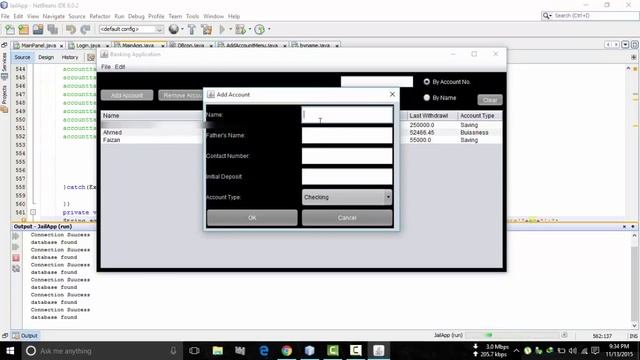
Task: Click the red Stop button in Output
Action: [x=16, y=258]
